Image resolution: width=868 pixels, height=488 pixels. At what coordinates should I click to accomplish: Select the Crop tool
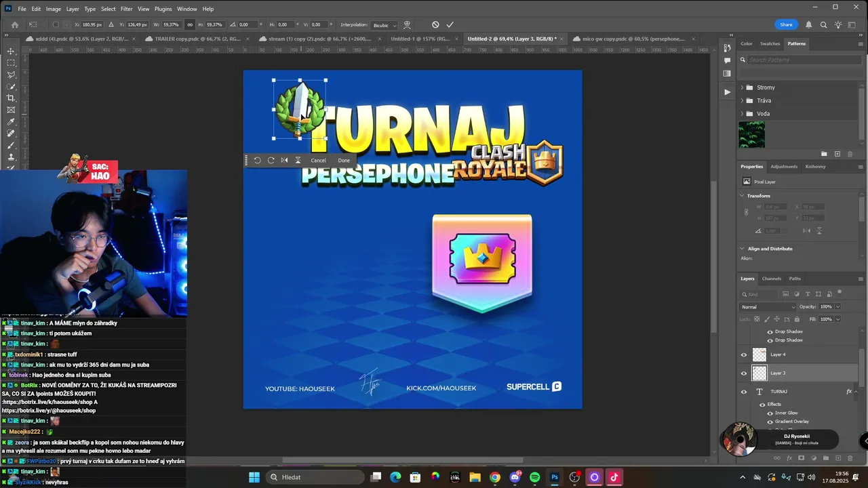11,98
